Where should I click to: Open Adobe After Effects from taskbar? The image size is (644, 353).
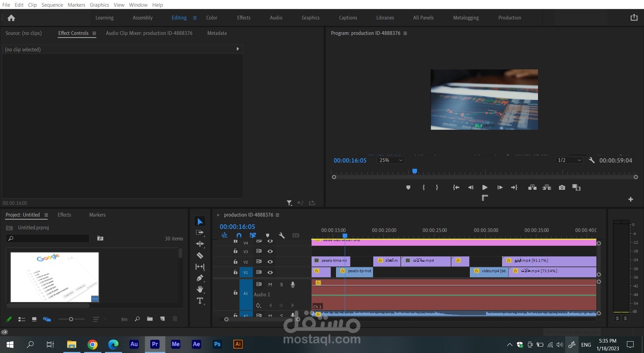196,344
